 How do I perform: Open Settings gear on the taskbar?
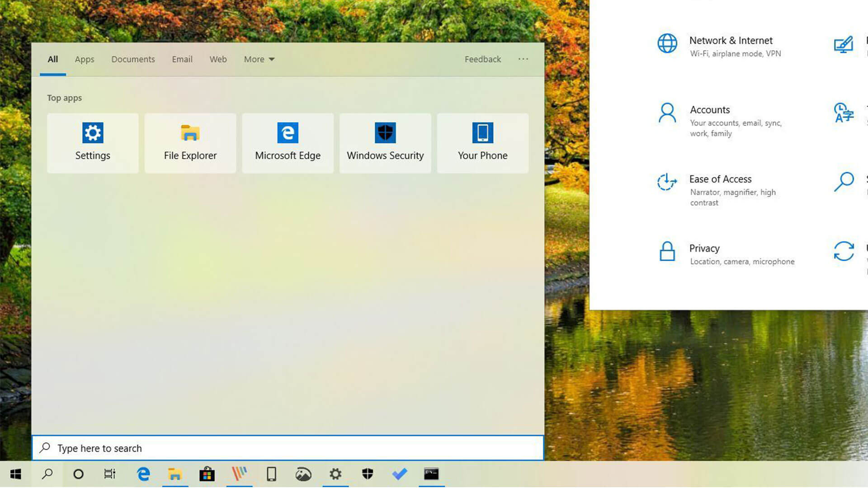(x=335, y=474)
